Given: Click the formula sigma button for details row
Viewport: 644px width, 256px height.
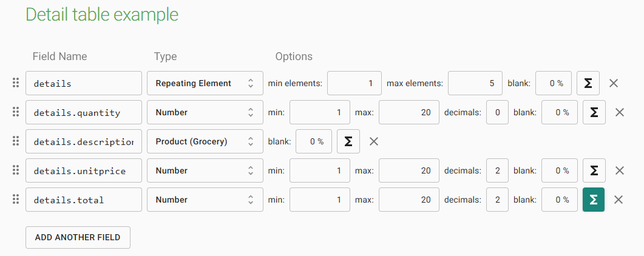Looking at the screenshot, I should pos(588,83).
